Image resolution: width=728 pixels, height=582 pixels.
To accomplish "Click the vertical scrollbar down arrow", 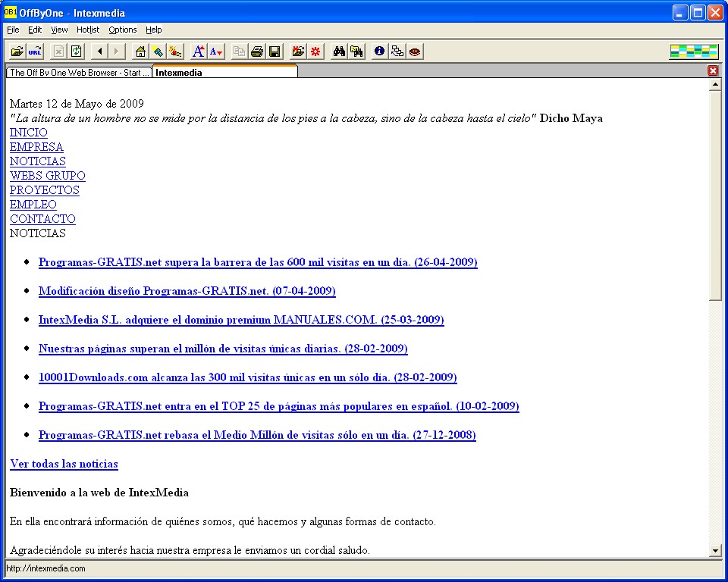I will (715, 550).
